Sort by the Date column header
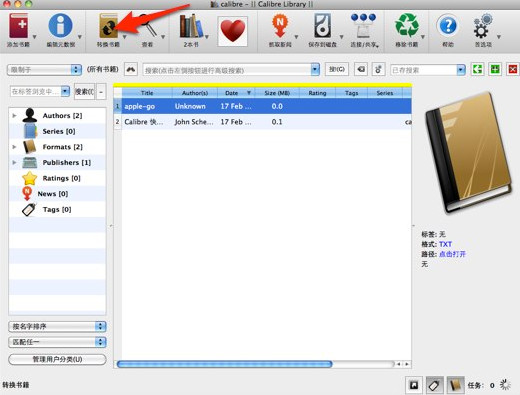Viewport: 520px width, 395px height. pos(236,93)
